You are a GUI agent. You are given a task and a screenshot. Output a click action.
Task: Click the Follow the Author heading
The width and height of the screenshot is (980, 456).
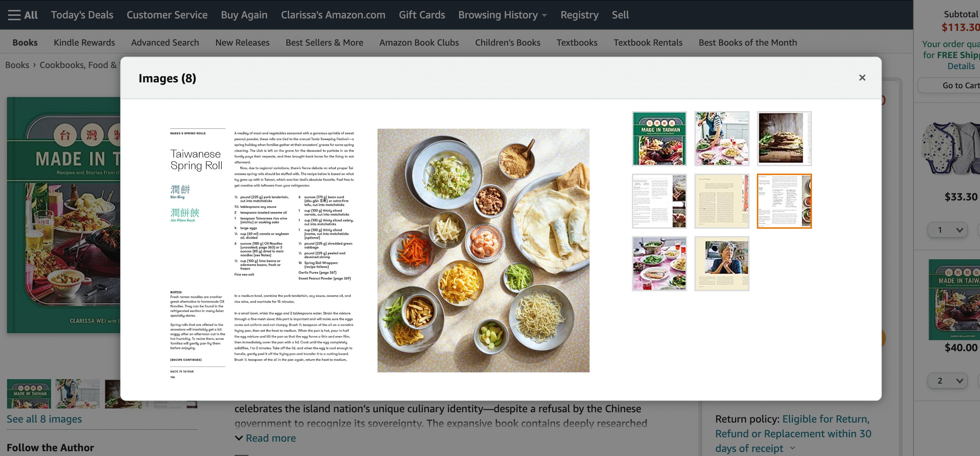coord(50,448)
